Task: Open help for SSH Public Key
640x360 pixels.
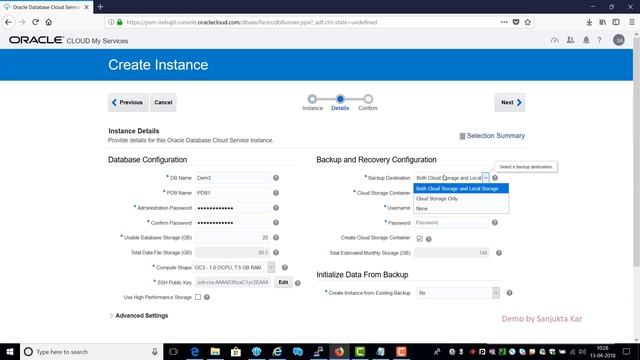Action: point(298,283)
